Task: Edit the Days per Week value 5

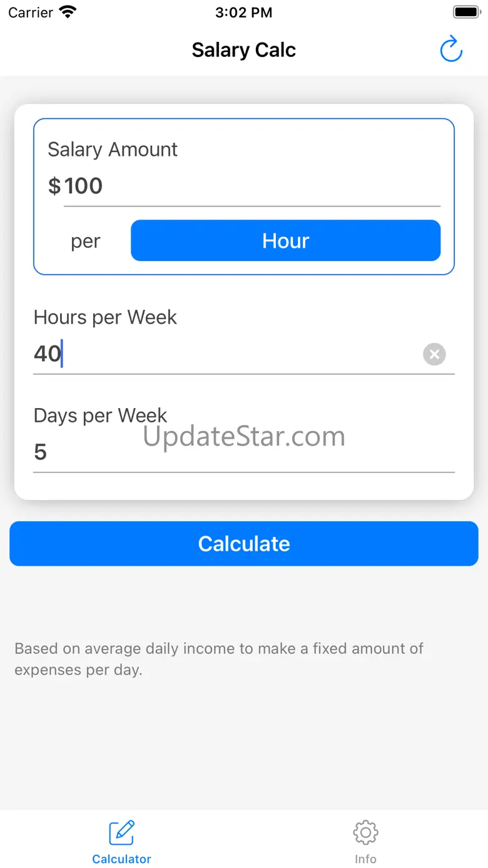Action: (x=41, y=452)
